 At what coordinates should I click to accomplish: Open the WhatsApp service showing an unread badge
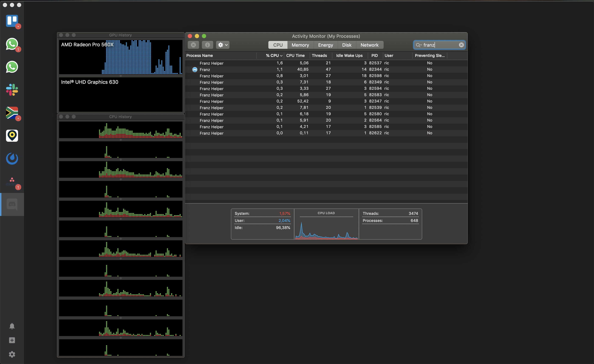pyautogui.click(x=12, y=44)
